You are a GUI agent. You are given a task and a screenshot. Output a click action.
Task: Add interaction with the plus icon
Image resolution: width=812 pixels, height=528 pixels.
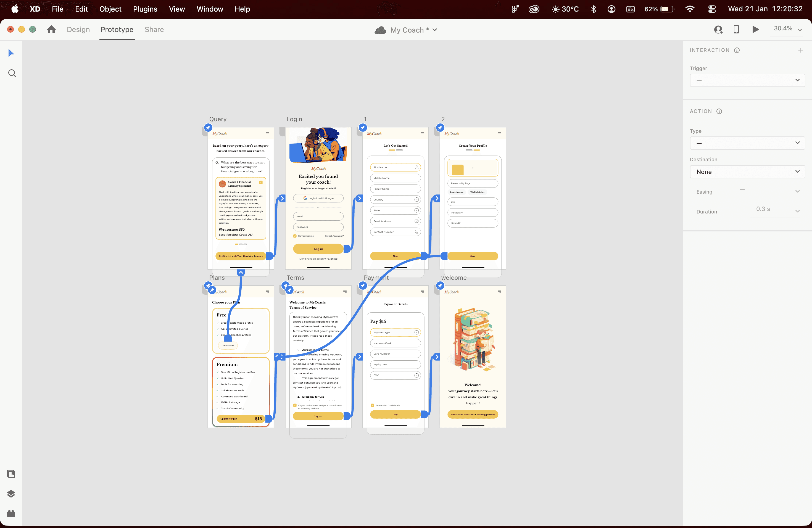pyautogui.click(x=800, y=51)
